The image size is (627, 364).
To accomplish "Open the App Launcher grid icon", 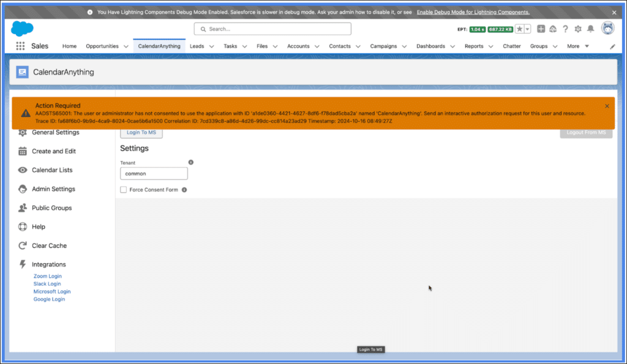I will click(20, 46).
